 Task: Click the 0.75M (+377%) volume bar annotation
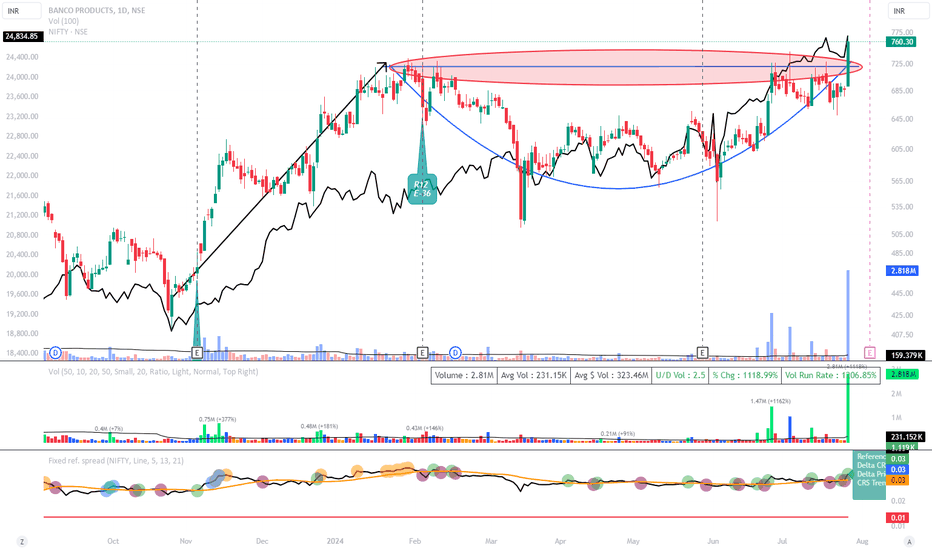pos(217,419)
